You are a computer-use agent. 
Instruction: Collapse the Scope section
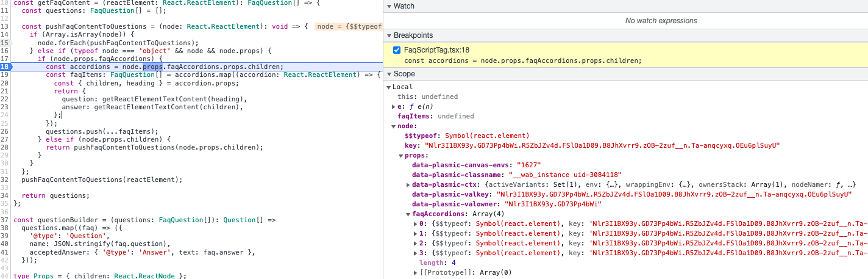(390, 74)
